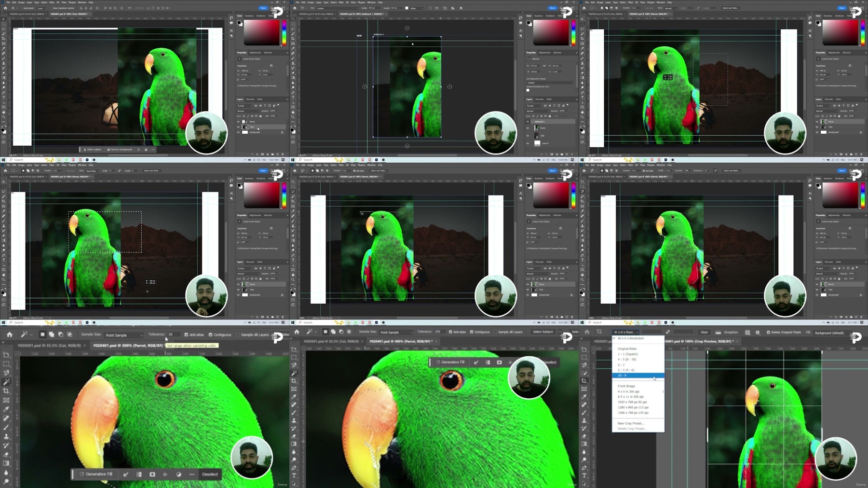Choose 16 : 9 from the crop ratio menu

click(638, 376)
